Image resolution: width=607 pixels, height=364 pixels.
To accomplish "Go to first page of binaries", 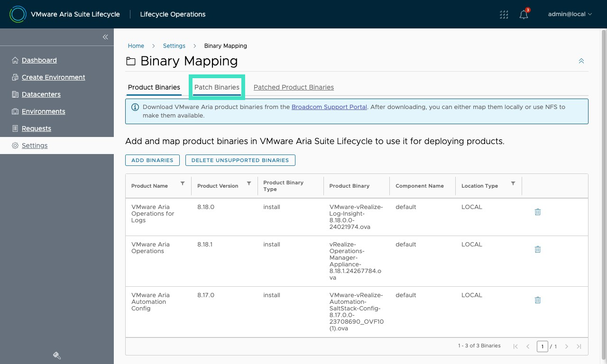I will (x=515, y=346).
